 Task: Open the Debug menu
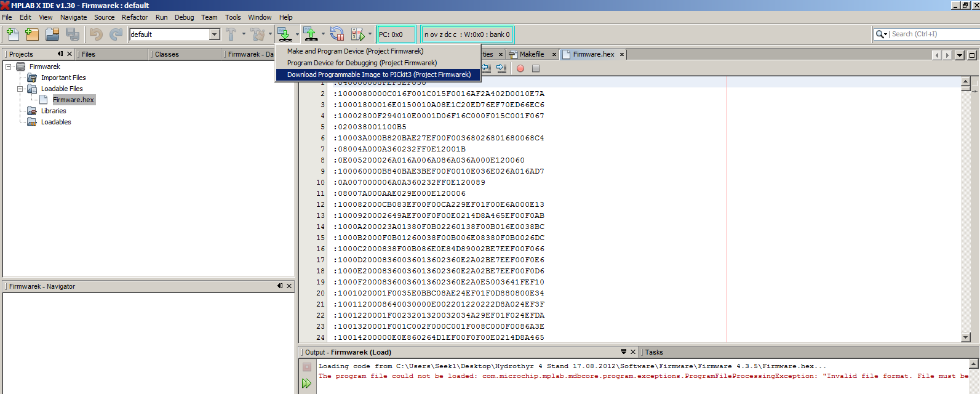184,17
